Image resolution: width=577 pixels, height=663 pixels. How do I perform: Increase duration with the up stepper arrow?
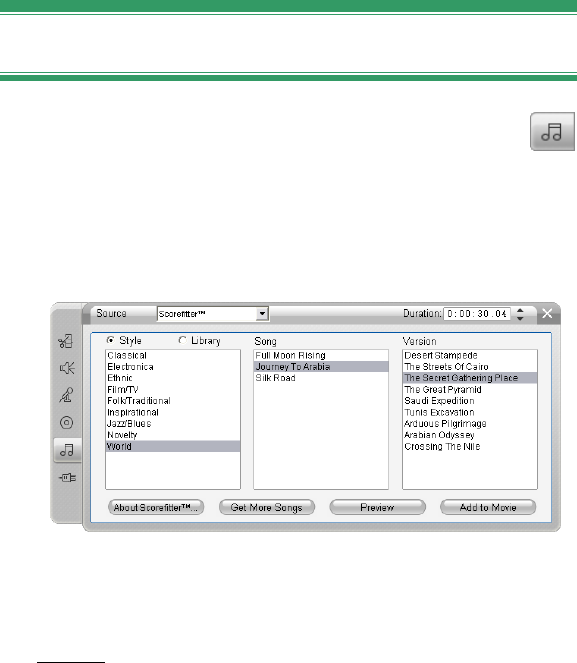[520, 310]
